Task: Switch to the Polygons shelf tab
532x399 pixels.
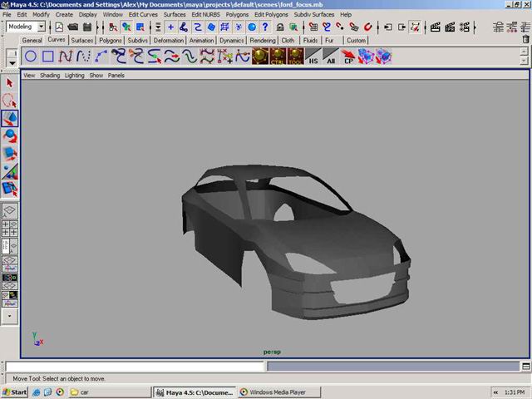Action: [x=110, y=40]
